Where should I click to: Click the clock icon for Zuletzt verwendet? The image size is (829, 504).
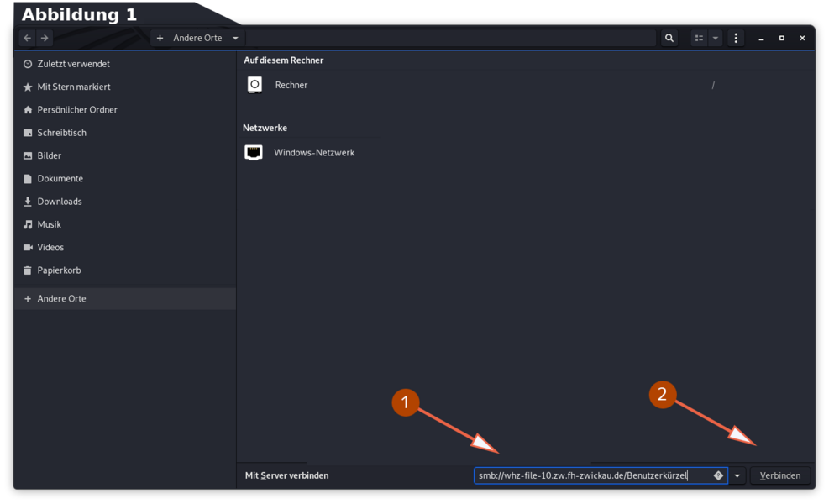(28, 64)
